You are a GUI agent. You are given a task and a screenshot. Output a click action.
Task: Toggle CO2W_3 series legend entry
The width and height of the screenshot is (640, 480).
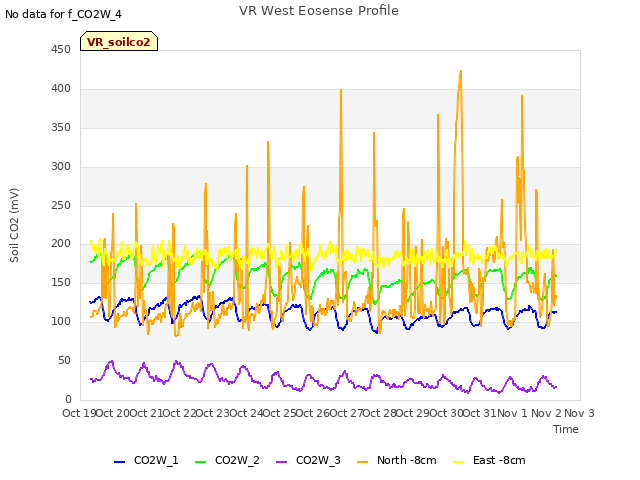tap(308, 460)
